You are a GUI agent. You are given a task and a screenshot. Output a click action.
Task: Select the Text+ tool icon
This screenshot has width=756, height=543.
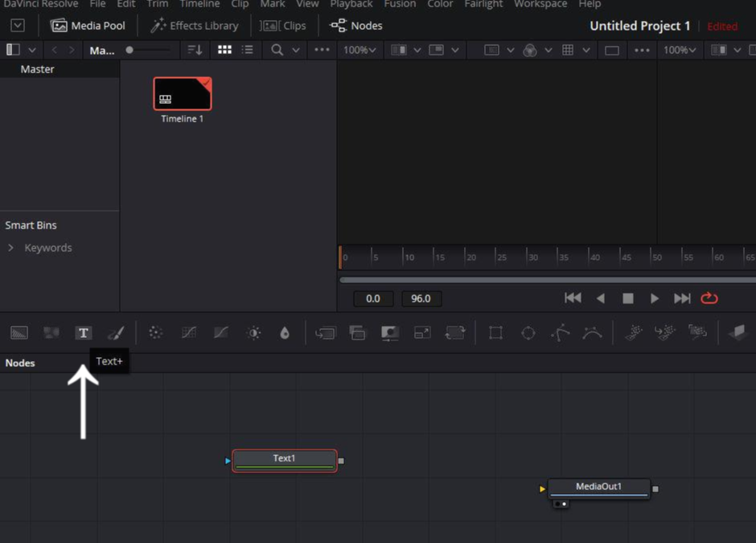pos(84,333)
